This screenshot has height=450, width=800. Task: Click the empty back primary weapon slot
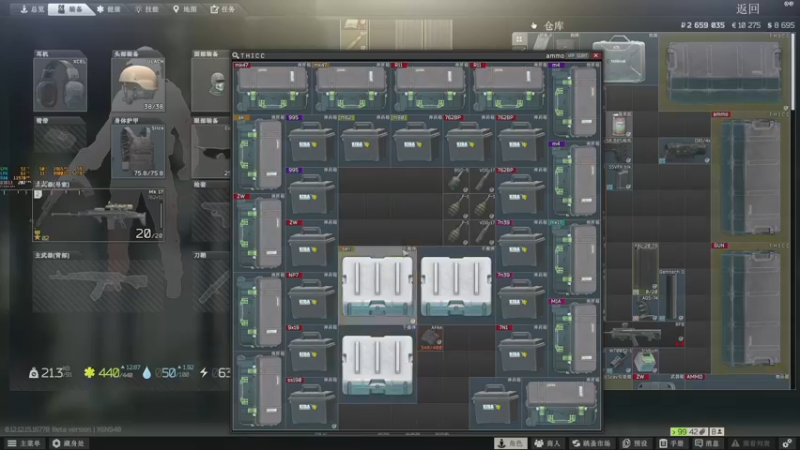[x=98, y=286]
